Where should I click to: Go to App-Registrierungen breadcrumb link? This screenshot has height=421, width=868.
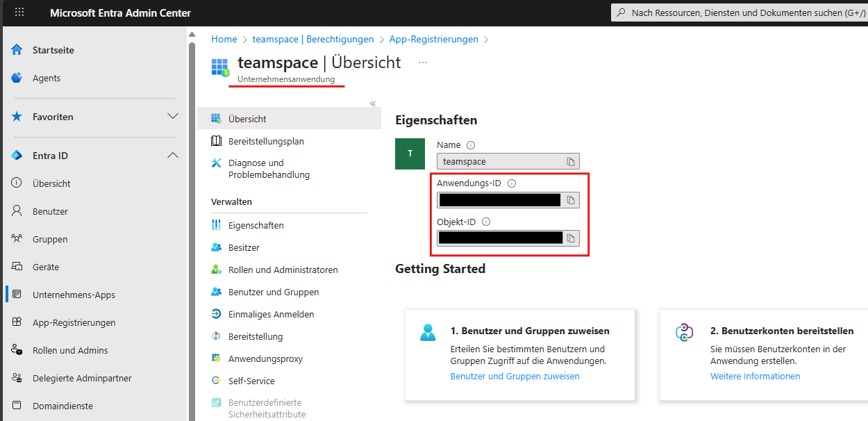[x=433, y=40]
